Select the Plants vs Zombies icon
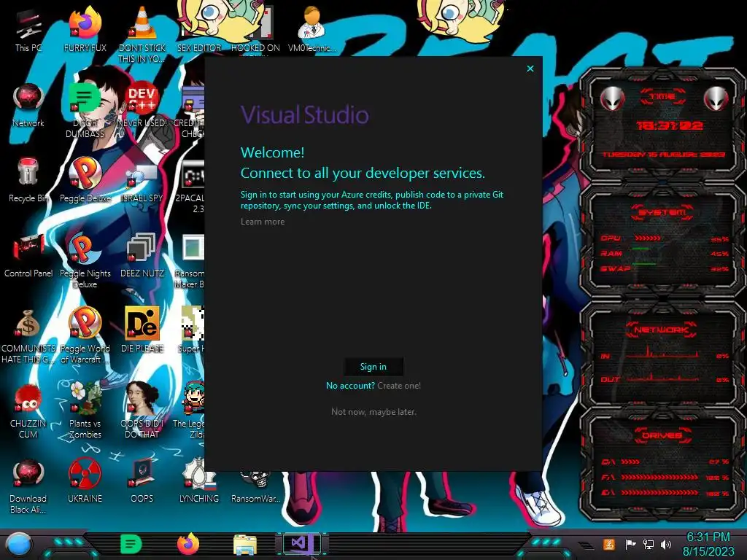Image resolution: width=747 pixels, height=560 pixels. (85, 411)
